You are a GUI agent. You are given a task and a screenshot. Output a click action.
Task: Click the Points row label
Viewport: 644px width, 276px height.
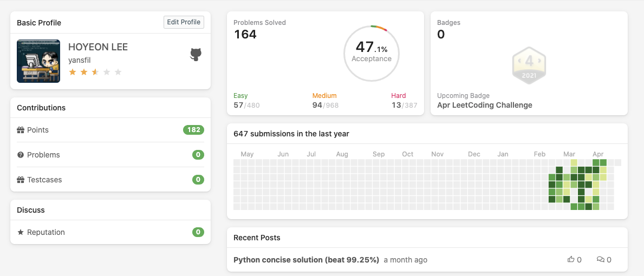[38, 130]
